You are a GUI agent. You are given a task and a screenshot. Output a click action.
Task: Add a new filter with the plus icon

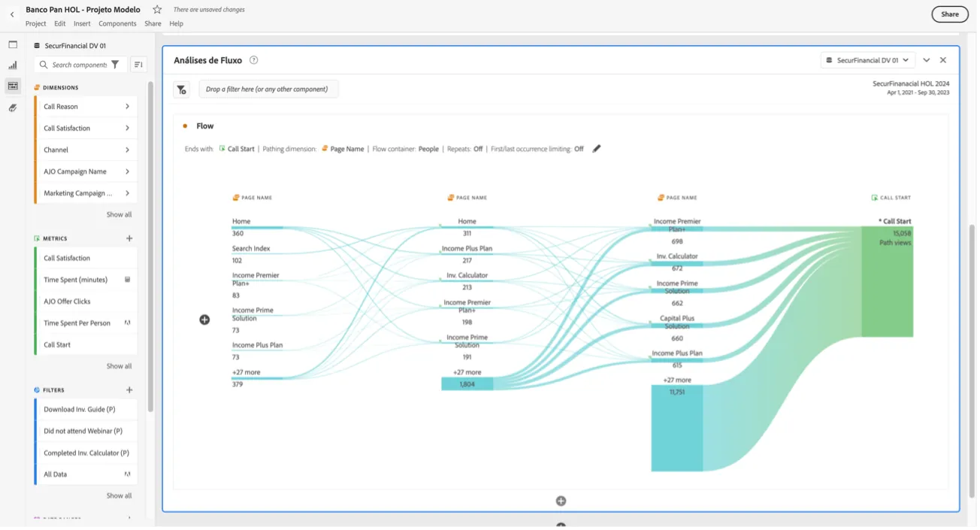point(129,390)
